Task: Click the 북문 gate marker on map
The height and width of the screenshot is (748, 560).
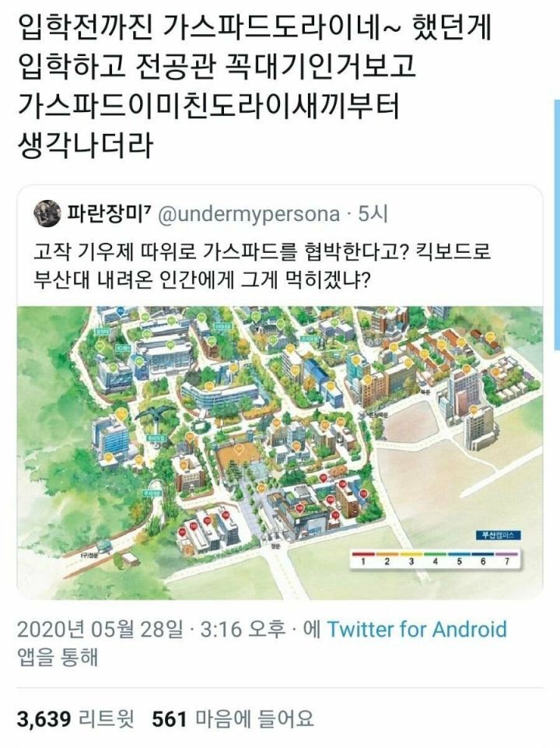Action: [x=425, y=391]
